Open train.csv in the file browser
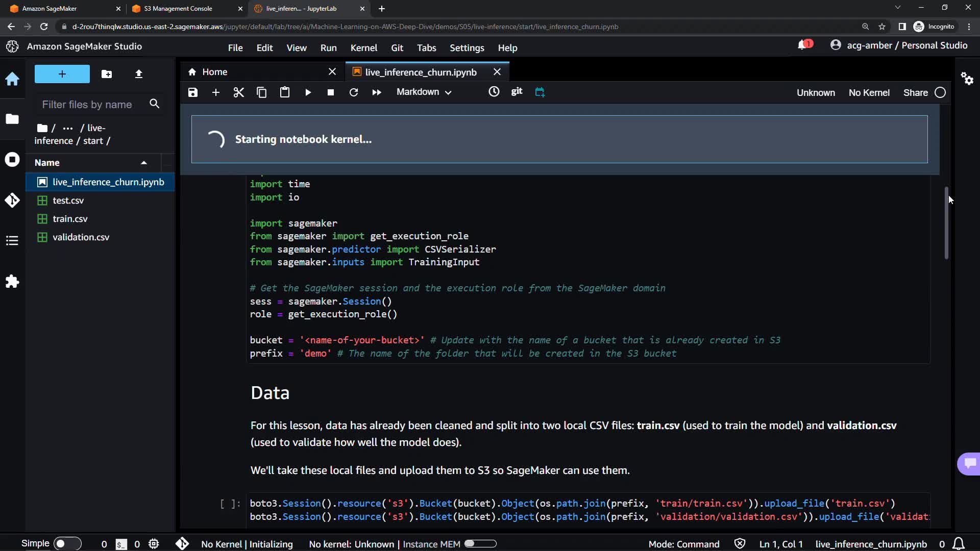The width and height of the screenshot is (980, 551). [x=70, y=219]
